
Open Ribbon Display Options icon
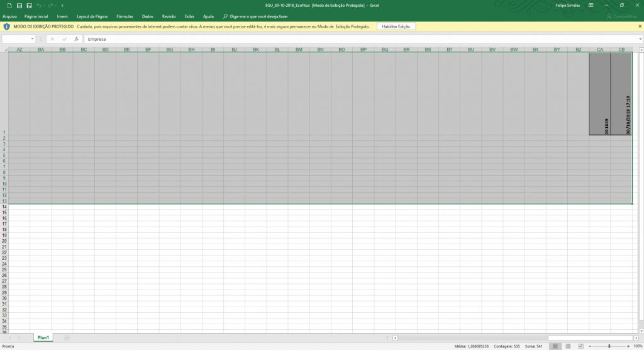(x=591, y=5)
